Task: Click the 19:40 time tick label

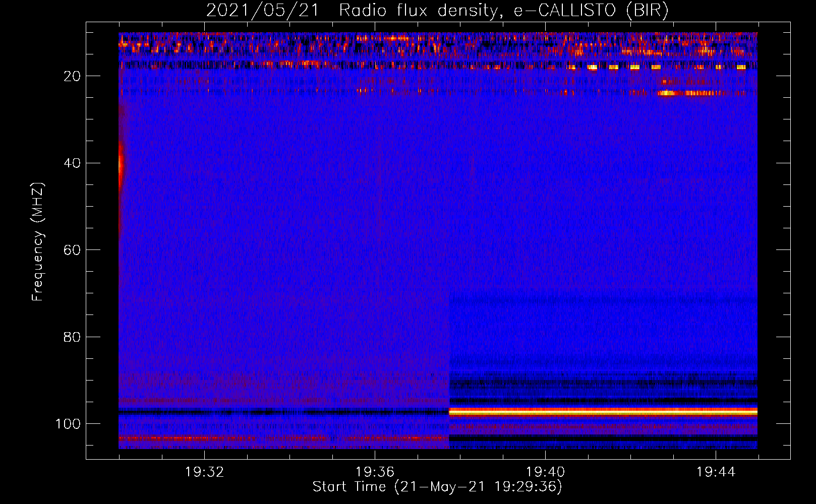Action: pyautogui.click(x=545, y=472)
